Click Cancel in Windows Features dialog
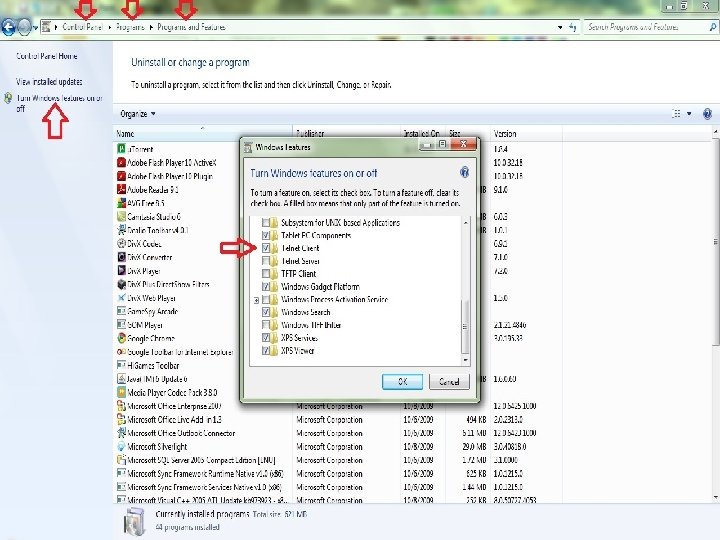 (x=449, y=381)
